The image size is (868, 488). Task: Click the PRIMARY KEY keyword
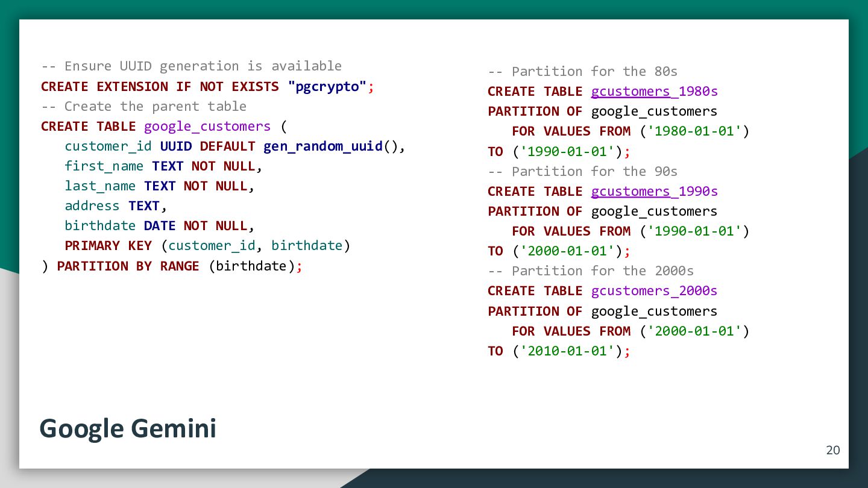pos(108,246)
